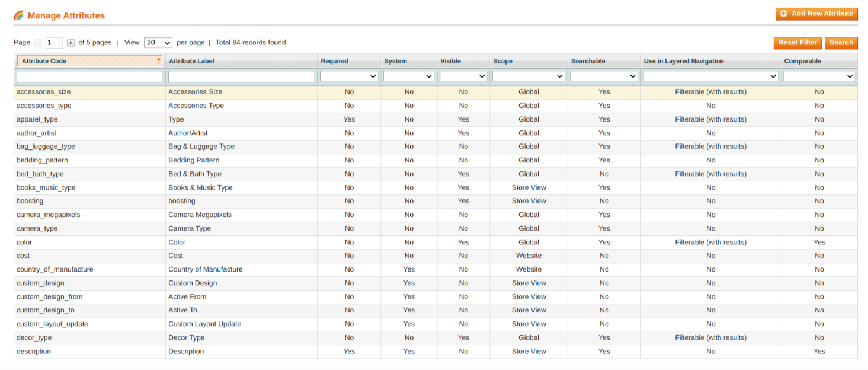
Task: Open the per page View dropdown
Action: [x=158, y=43]
